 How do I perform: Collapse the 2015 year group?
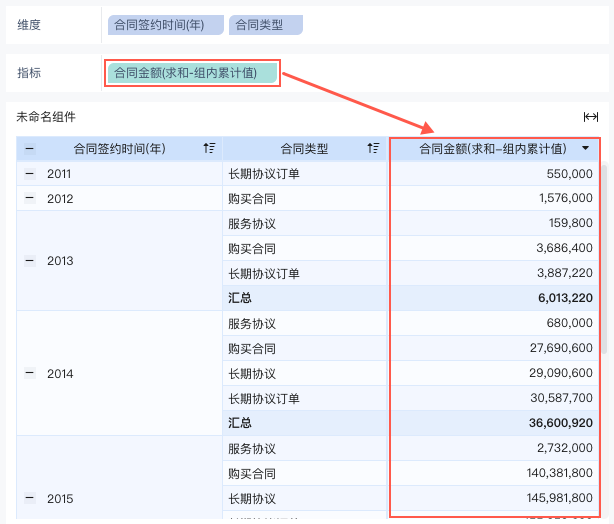(30, 499)
